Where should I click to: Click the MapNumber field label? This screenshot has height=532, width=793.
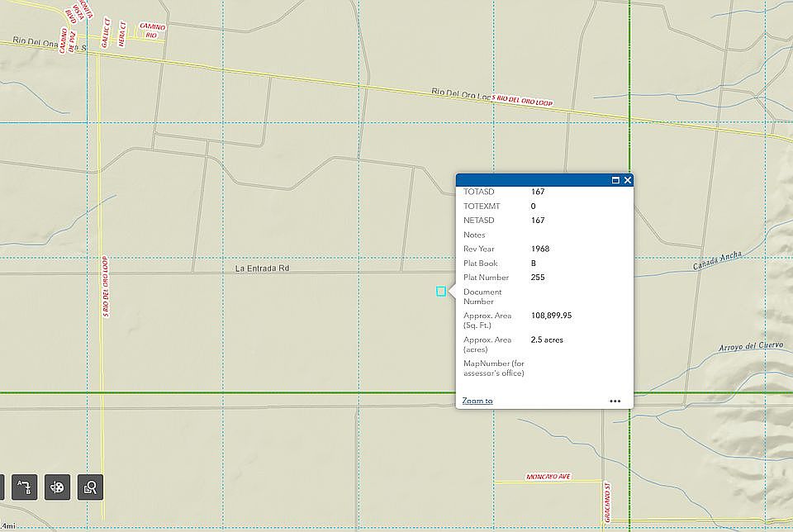494,368
